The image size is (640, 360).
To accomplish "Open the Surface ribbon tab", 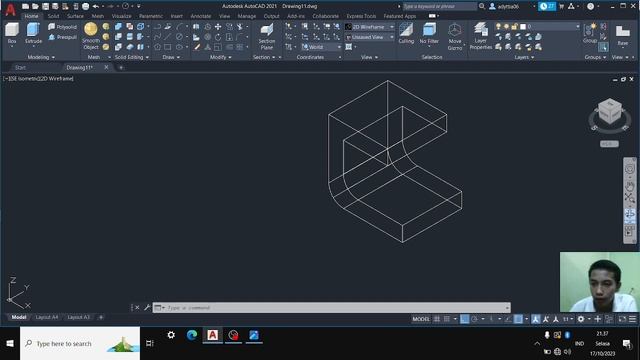I will point(75,16).
